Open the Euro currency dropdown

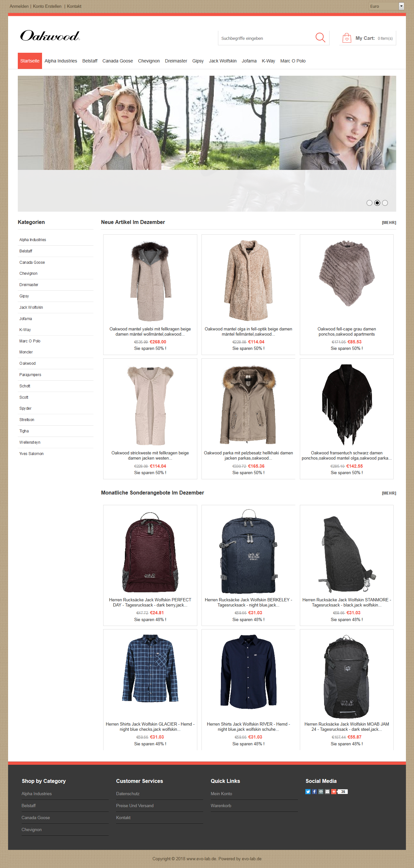point(387,6)
